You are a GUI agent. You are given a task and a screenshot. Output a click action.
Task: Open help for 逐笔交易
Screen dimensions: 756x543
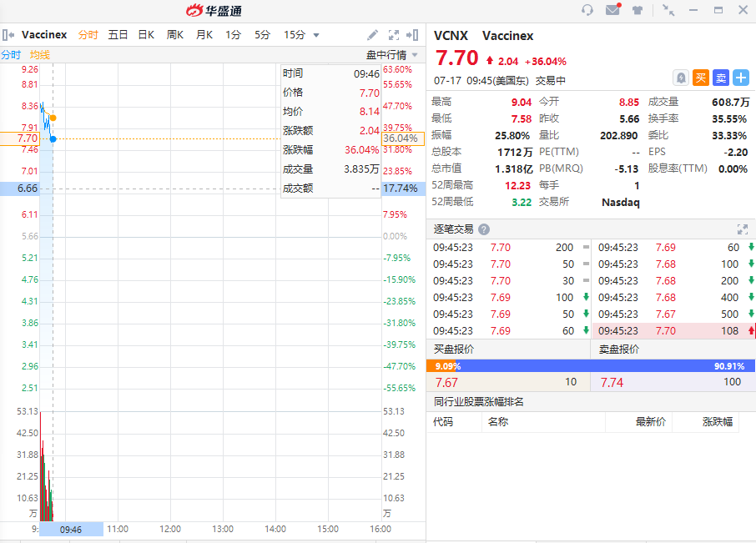[x=484, y=229]
